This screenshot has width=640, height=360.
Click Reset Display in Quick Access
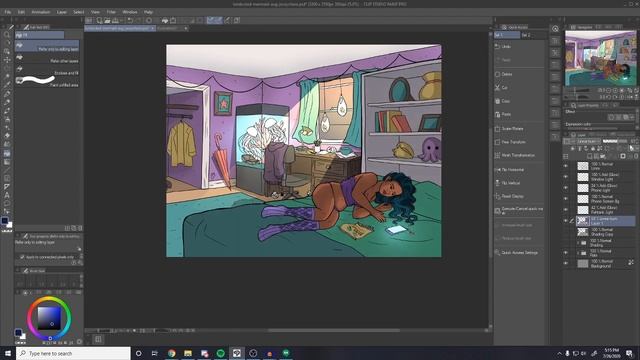coord(512,196)
